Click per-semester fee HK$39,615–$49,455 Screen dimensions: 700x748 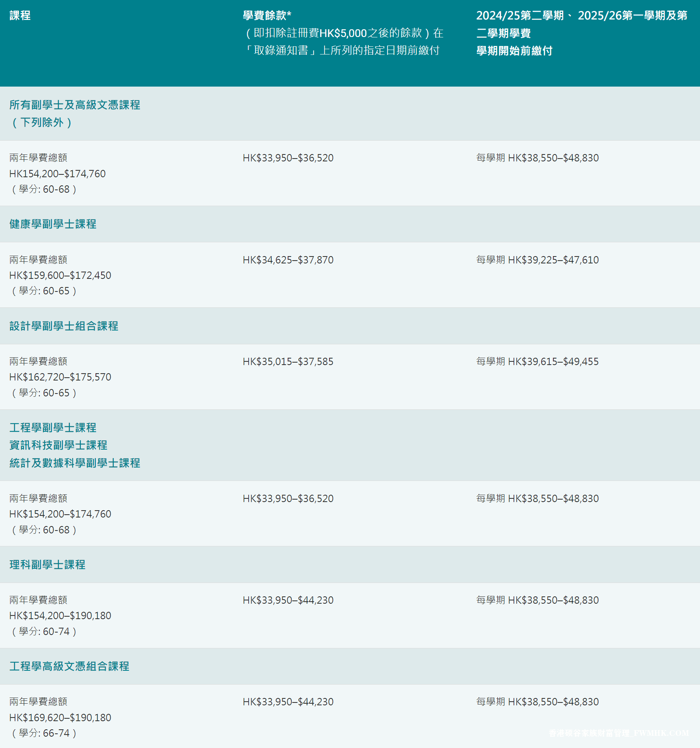coord(553,361)
